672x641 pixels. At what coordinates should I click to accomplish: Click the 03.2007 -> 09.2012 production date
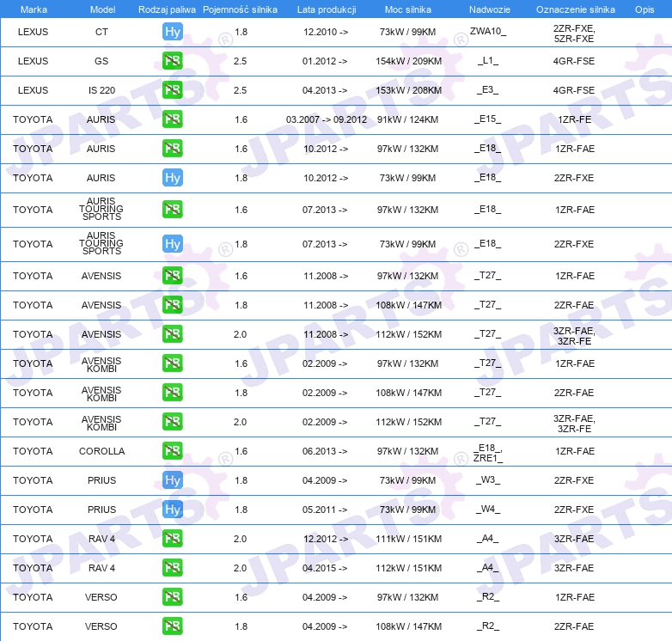[327, 119]
